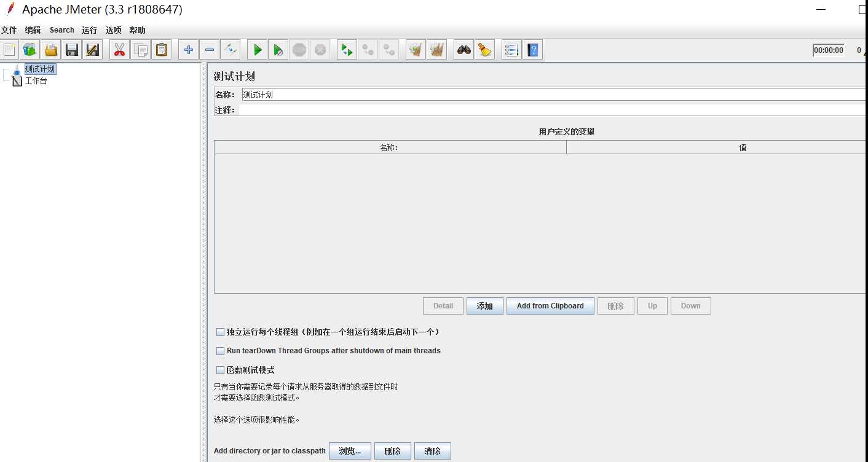Click the Detail button
Image resolution: width=868 pixels, height=462 pixels.
[x=443, y=306]
